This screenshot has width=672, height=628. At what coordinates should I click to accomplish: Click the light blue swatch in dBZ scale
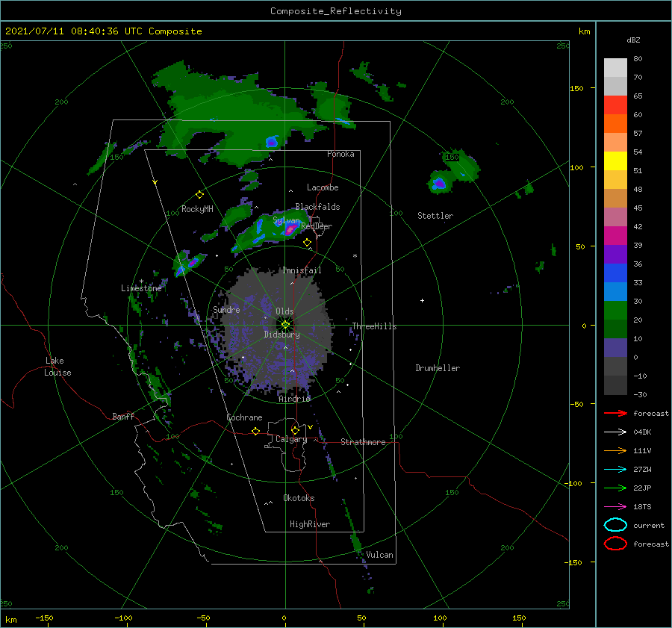615,292
